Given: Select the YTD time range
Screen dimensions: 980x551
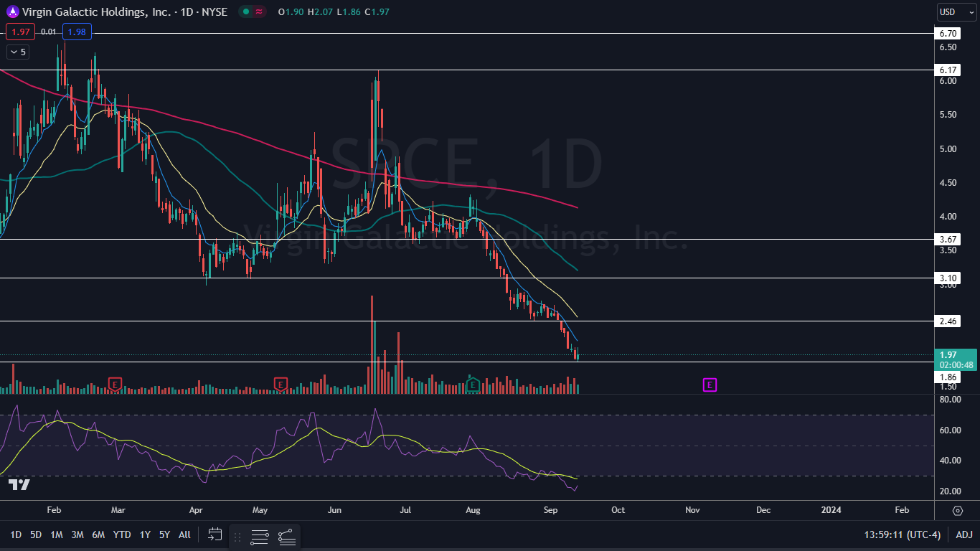Looking at the screenshot, I should click(122, 534).
